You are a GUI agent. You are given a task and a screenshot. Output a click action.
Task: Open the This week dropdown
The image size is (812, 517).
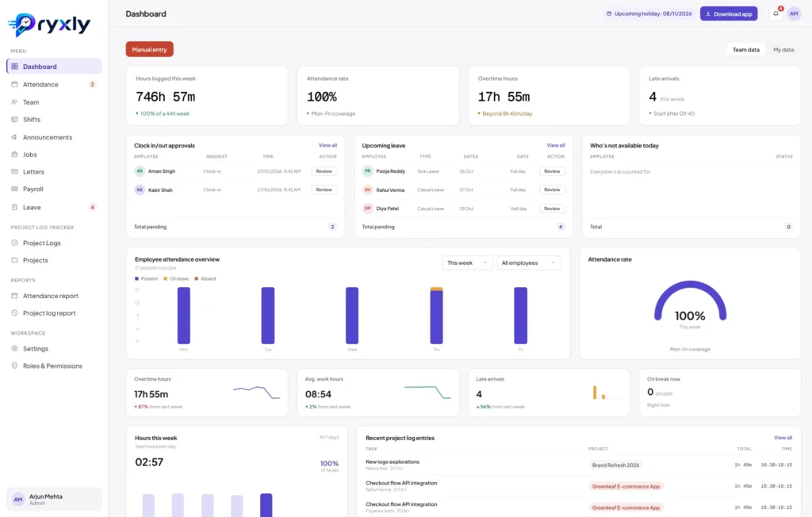pyautogui.click(x=467, y=262)
